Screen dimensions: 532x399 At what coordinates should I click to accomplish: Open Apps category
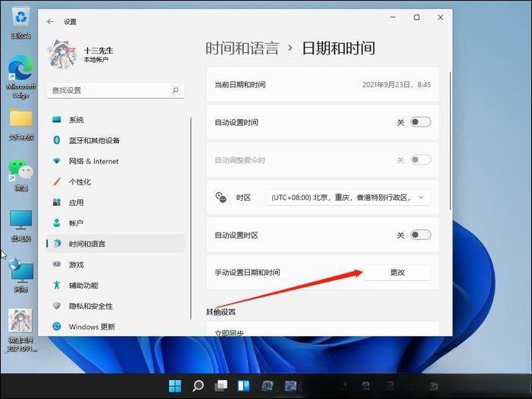coord(116,202)
